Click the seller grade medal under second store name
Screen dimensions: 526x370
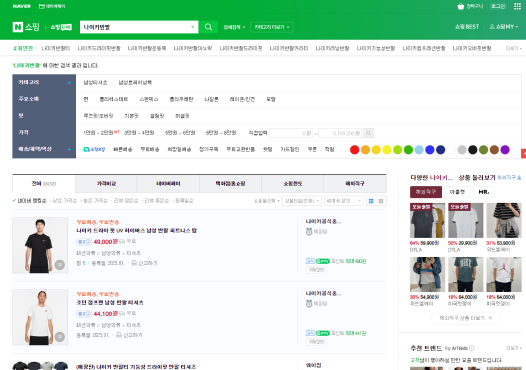(x=309, y=304)
